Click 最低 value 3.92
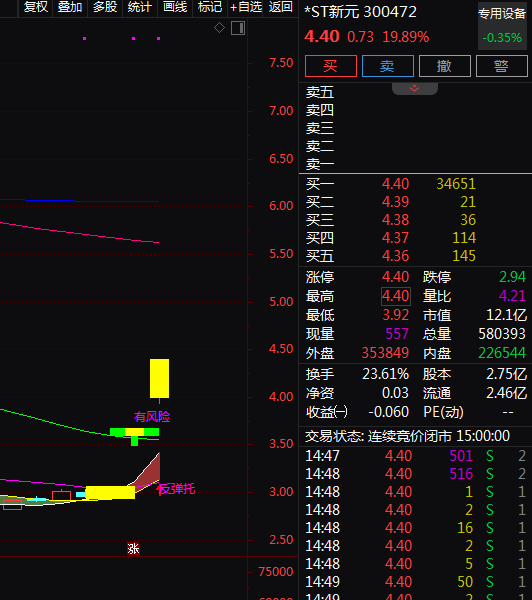 pyautogui.click(x=396, y=315)
